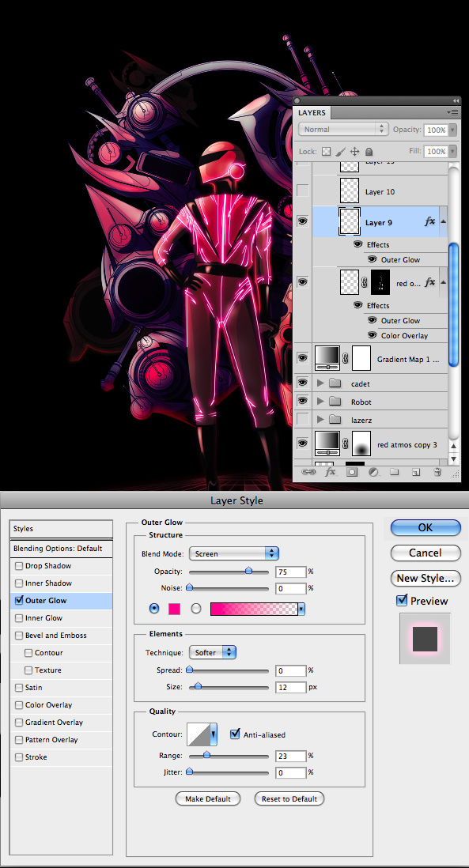Open the glow gradient picker arrow

tap(301, 609)
